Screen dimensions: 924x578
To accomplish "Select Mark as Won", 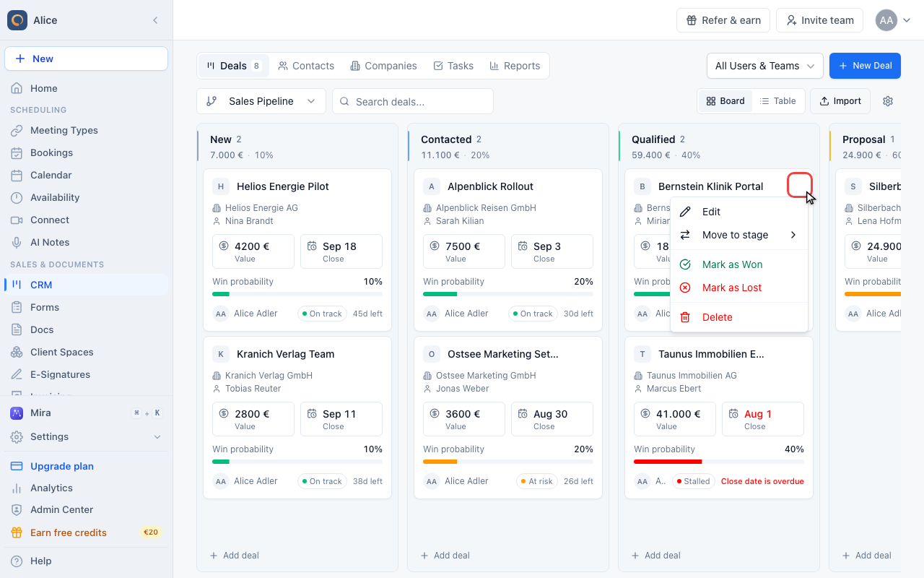I will click(738, 264).
